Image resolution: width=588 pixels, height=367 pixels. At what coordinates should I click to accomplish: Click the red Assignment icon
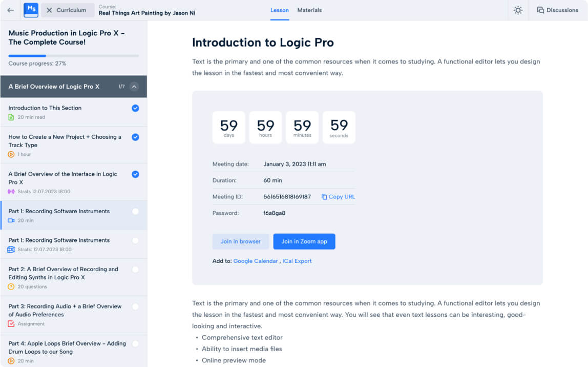pyautogui.click(x=11, y=324)
